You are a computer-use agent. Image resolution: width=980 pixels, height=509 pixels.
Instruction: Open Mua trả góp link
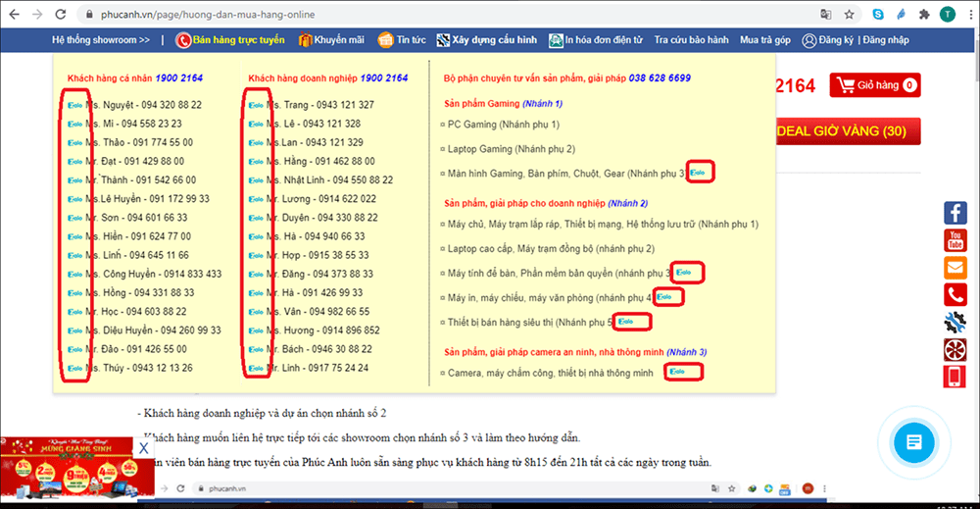(765, 40)
